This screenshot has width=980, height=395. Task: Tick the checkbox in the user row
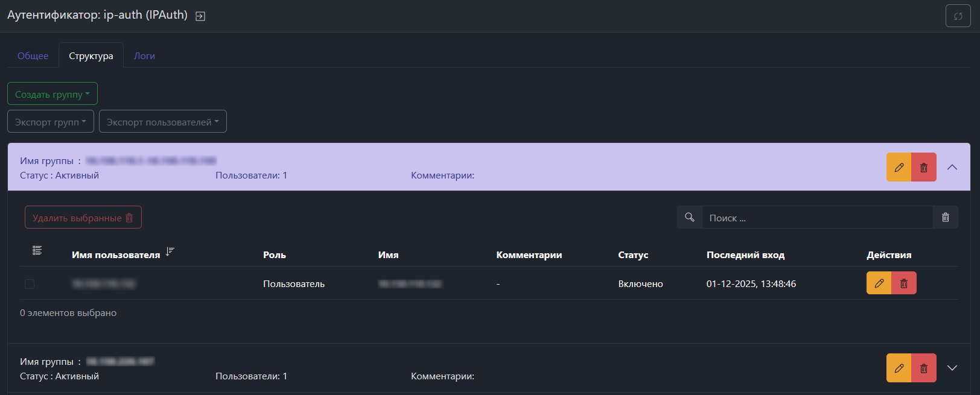coord(30,283)
